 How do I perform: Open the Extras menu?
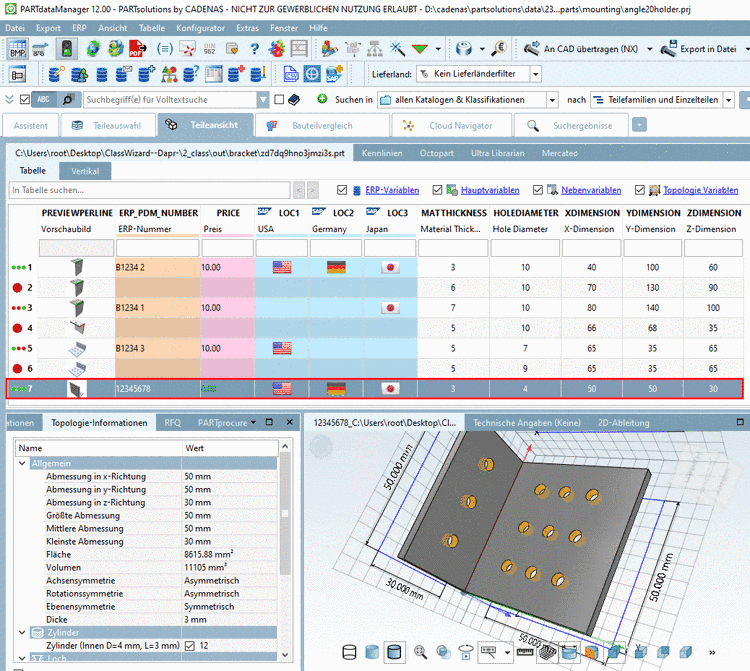tap(247, 28)
